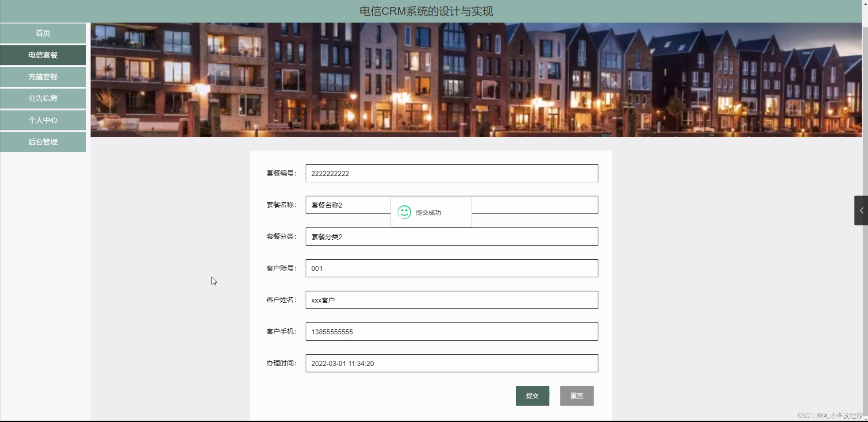Go to 充值套餐 menu item

[x=43, y=77]
